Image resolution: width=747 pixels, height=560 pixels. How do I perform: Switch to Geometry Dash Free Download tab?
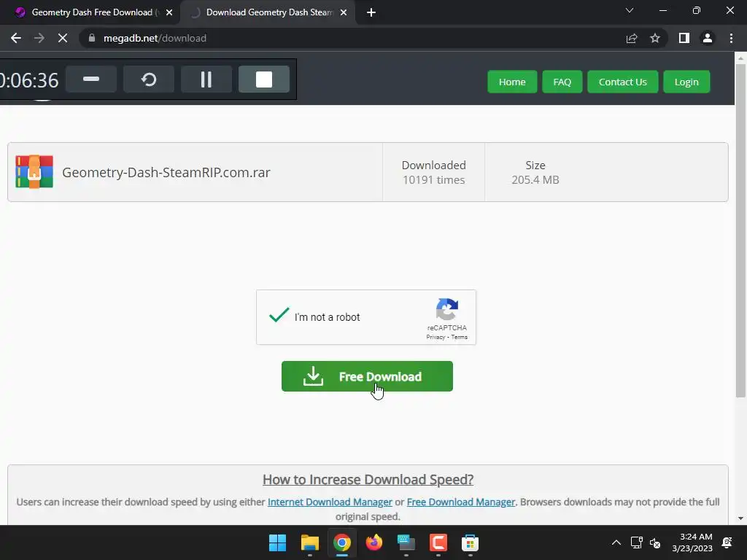click(x=90, y=12)
